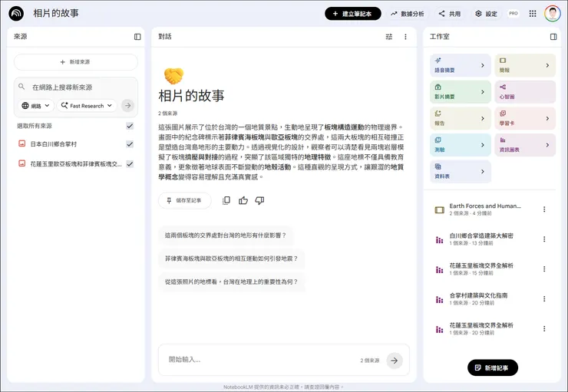Image resolution: width=568 pixels, height=392 pixels.
Task: Click image source icon of 日本白川鄉合掌村
Action: pos(21,143)
